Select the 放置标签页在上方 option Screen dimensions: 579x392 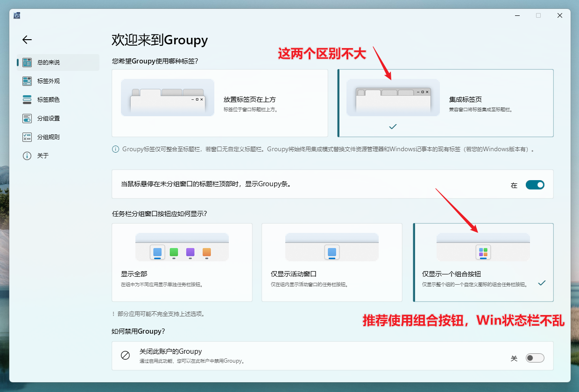[220, 103]
